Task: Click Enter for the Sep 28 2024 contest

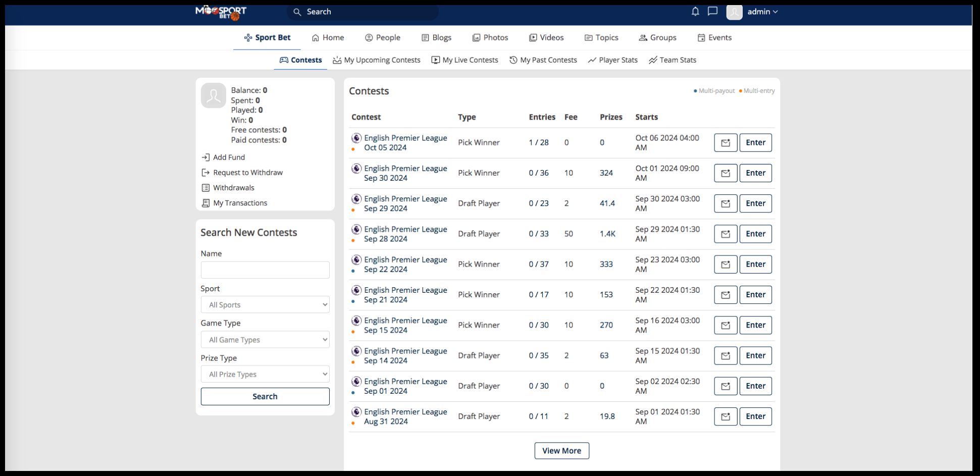Action: 756,234
